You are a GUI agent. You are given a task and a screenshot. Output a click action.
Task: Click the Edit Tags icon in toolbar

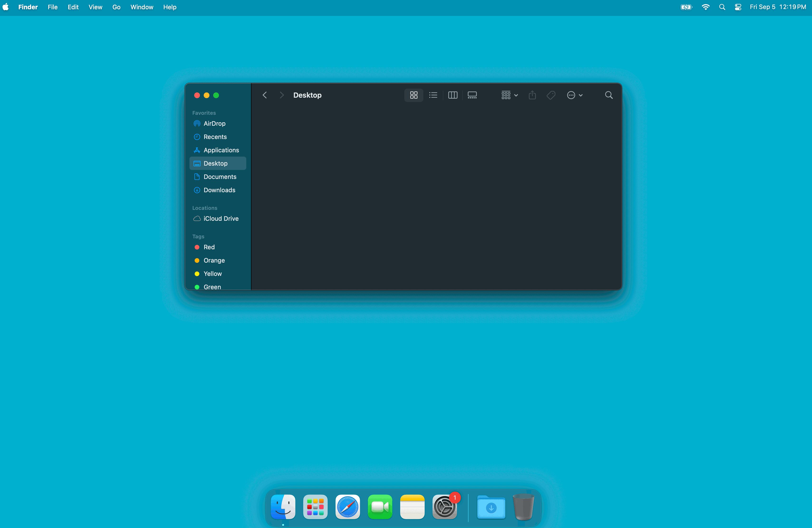(551, 95)
